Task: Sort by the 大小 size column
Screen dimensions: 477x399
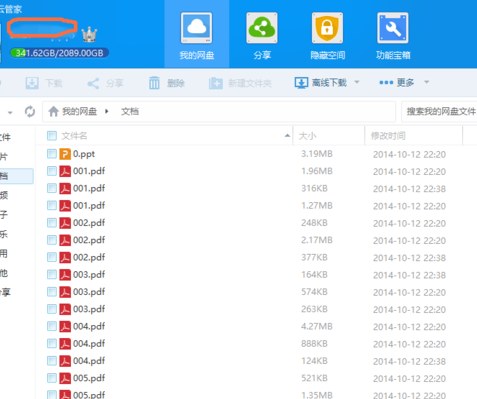Action: coord(307,136)
